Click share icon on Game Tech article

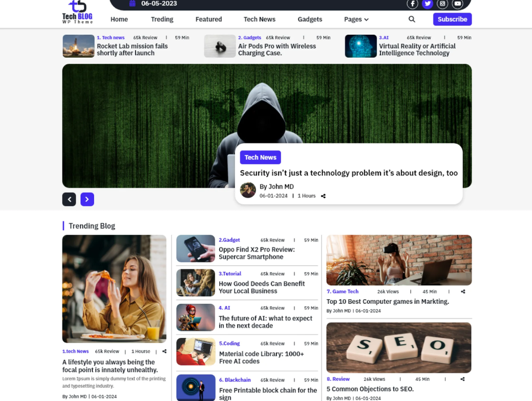[x=463, y=291]
